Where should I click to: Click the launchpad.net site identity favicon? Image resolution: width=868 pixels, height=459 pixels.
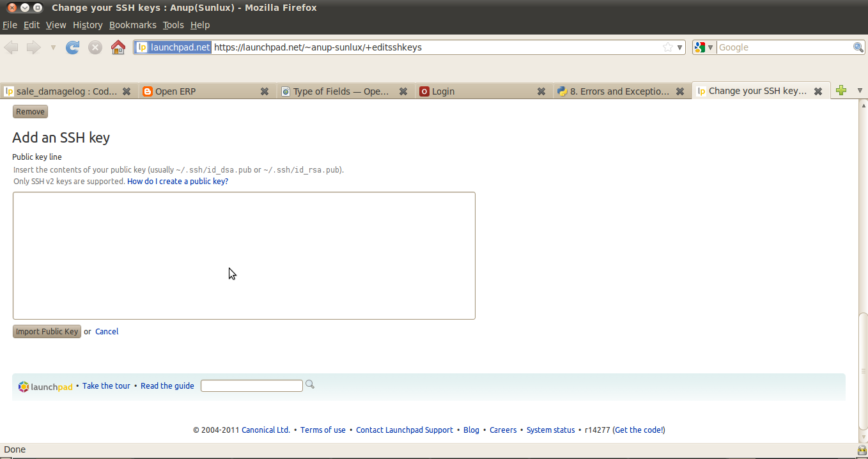coord(142,47)
